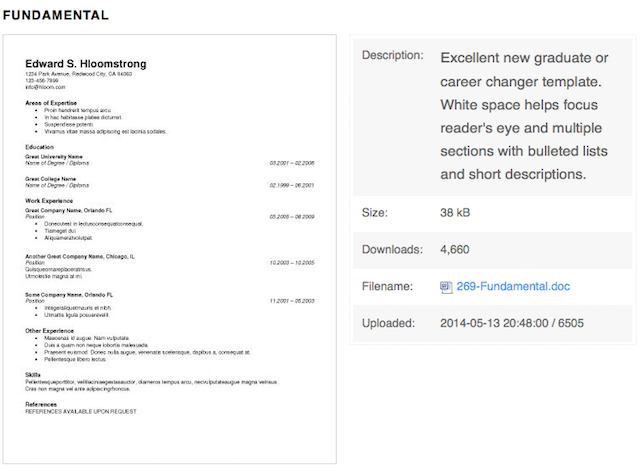The height and width of the screenshot is (471, 640).
Task: Click the Skills heading in resume preview
Action: click(33, 375)
